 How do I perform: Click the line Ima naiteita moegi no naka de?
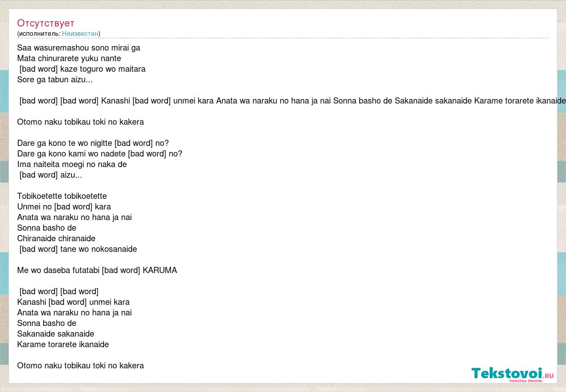72,164
